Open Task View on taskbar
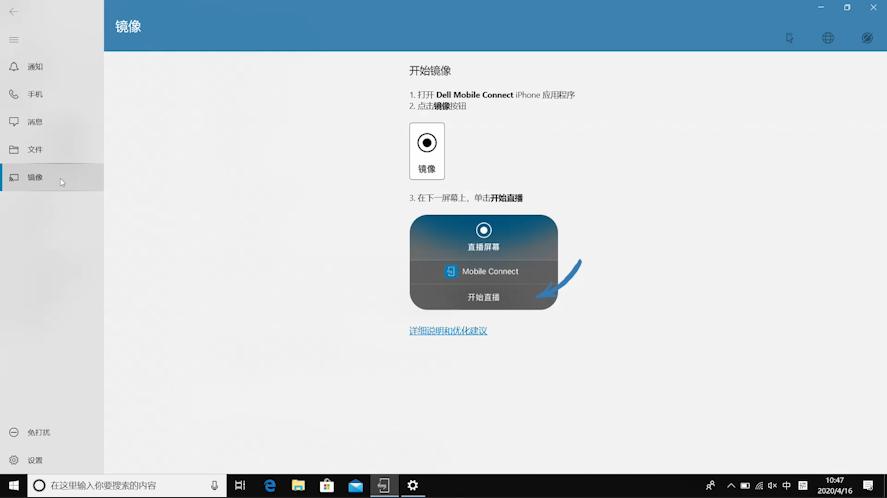Viewport: 887px width, 498px height. pyautogui.click(x=240, y=486)
